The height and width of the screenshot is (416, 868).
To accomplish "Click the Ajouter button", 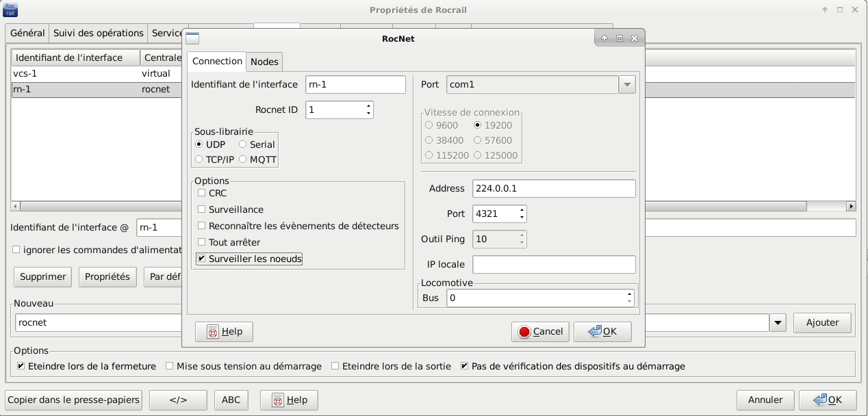I will pyautogui.click(x=822, y=323).
